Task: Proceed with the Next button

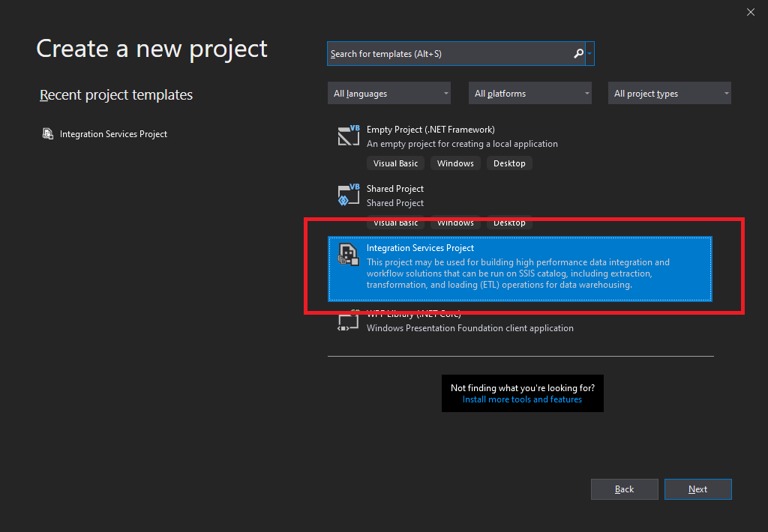Action: click(698, 489)
